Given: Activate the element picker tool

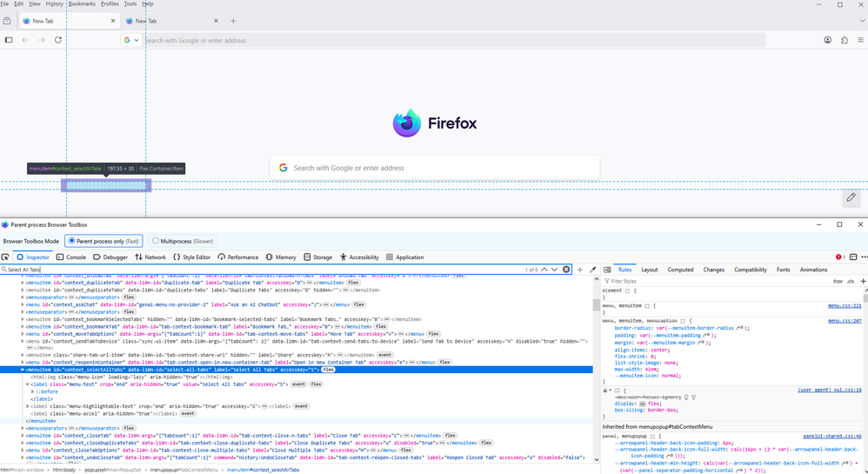Looking at the screenshot, I should click(x=6, y=257).
